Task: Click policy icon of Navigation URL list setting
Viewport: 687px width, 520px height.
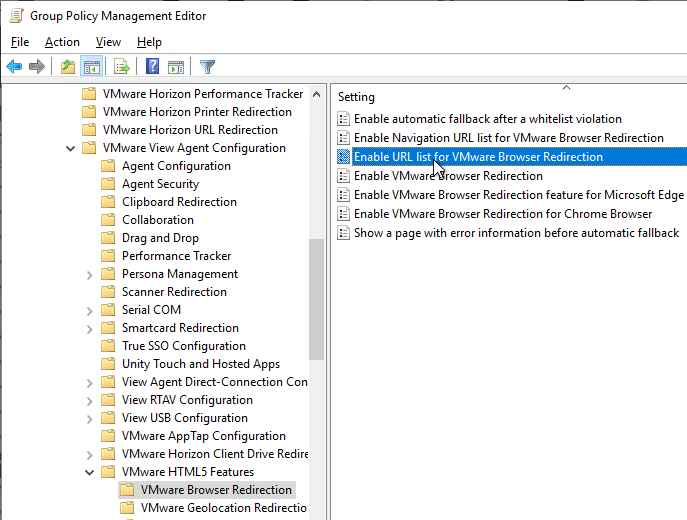Action: 344,138
